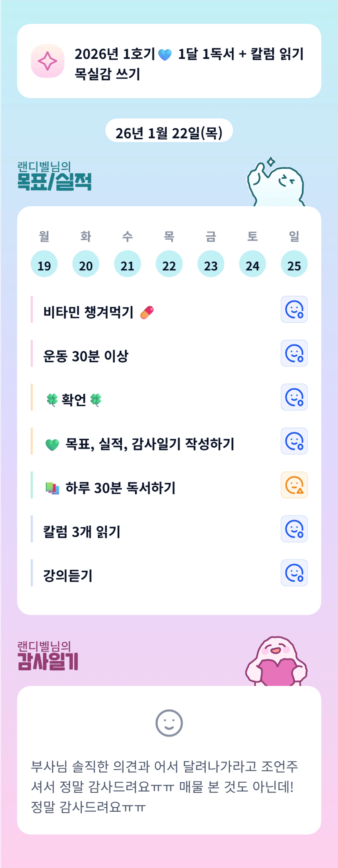The width and height of the screenshot is (338, 868).
Task: Click status face icon for 강의듣기
Action: point(294,573)
